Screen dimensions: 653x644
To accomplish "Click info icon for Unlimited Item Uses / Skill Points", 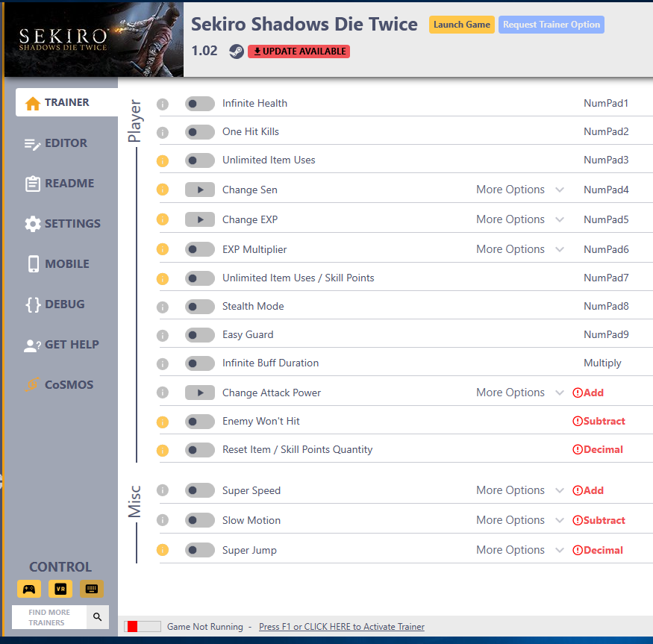I will click(163, 278).
